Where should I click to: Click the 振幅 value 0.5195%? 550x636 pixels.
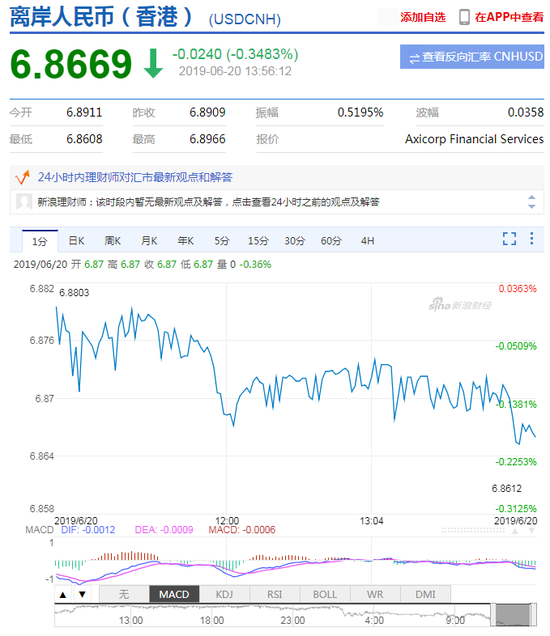pyautogui.click(x=360, y=112)
